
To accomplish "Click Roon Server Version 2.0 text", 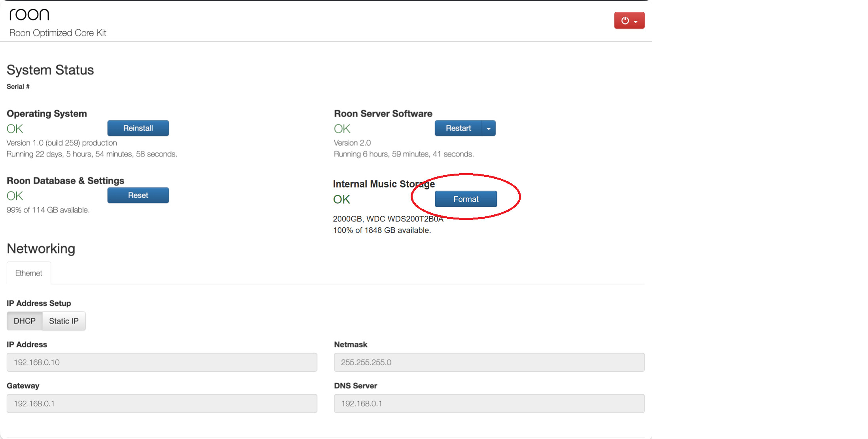I will tap(352, 143).
